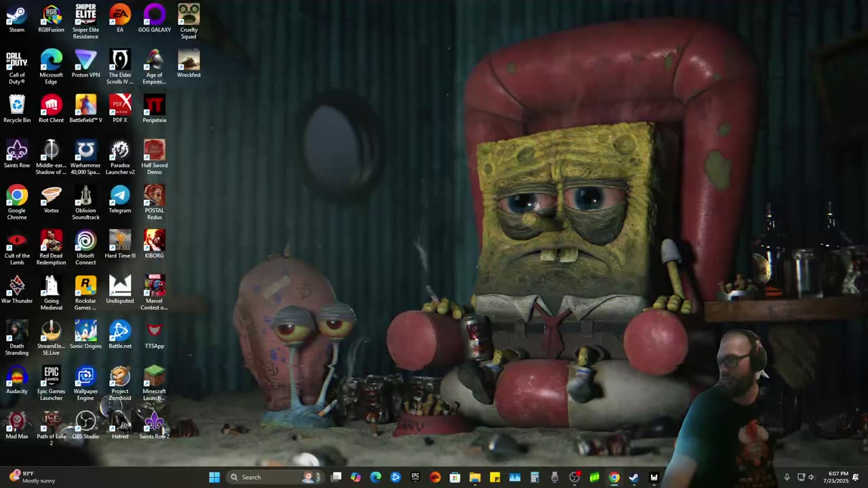Open the Steam desktop shortcut
Screen dimensions: 868x488
[x=17, y=18]
